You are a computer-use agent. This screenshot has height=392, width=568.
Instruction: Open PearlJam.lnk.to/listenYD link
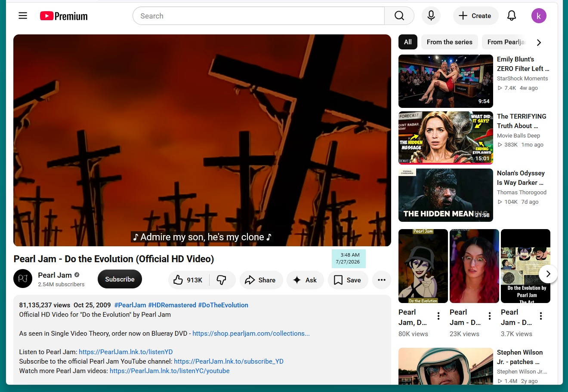(x=126, y=352)
